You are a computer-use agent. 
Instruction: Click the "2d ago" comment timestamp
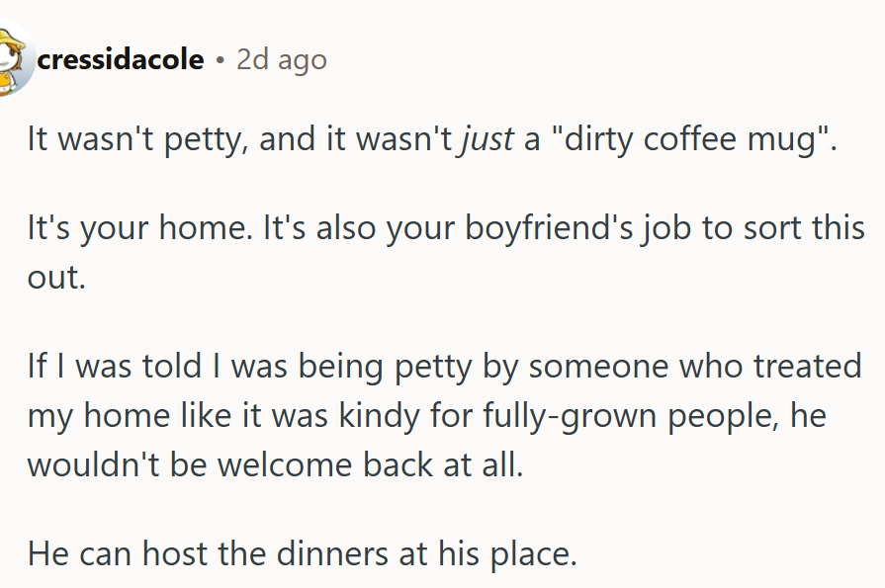(282, 60)
